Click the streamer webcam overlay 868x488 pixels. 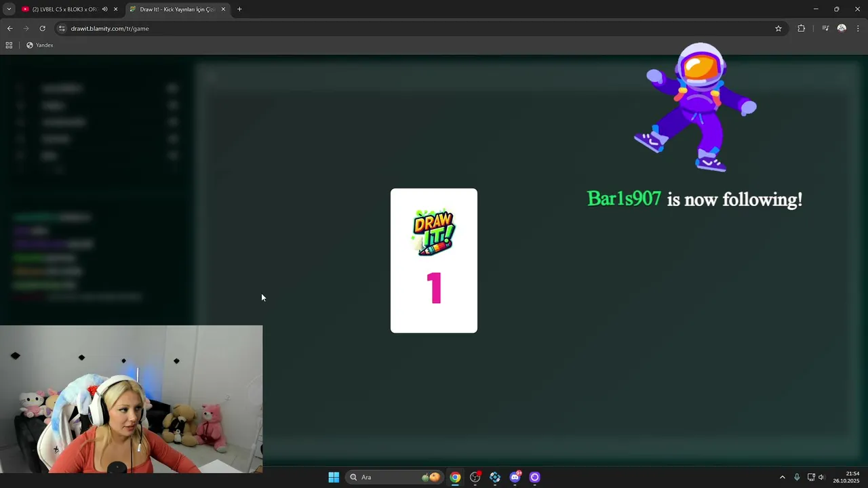coord(131,399)
